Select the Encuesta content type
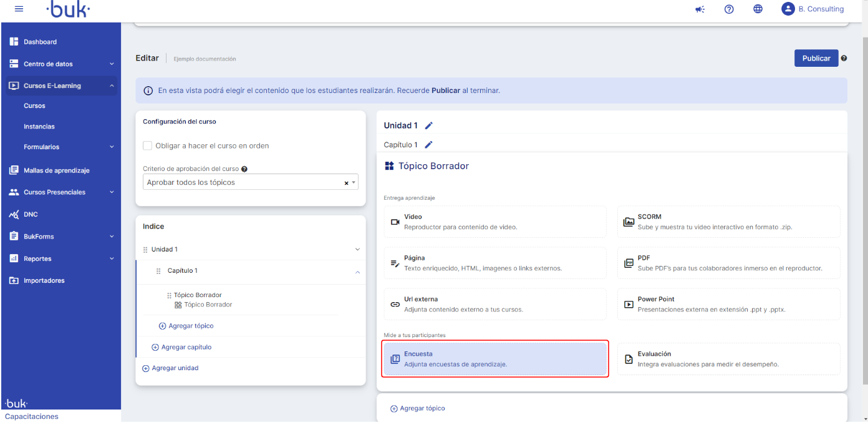Viewport: 868px width, 422px height. [x=495, y=359]
